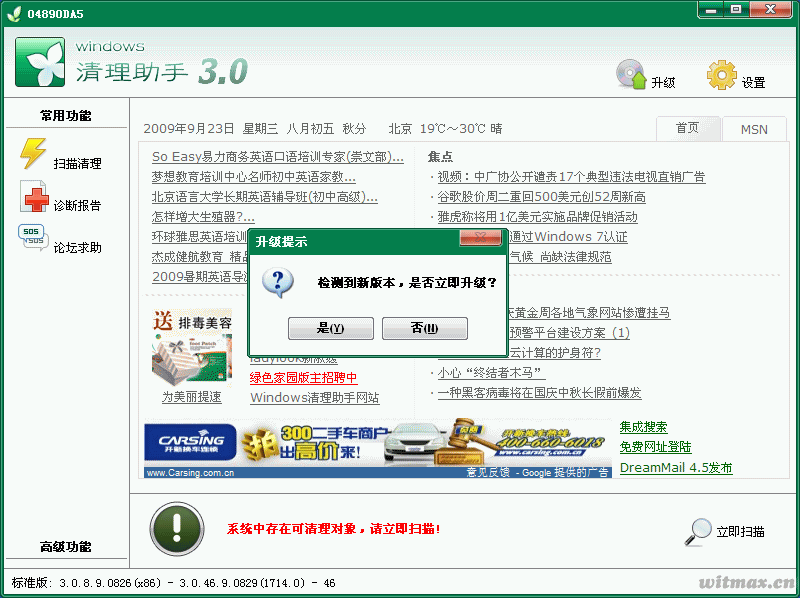
Task: Click the title bar leaf icon
Action: (x=14, y=14)
